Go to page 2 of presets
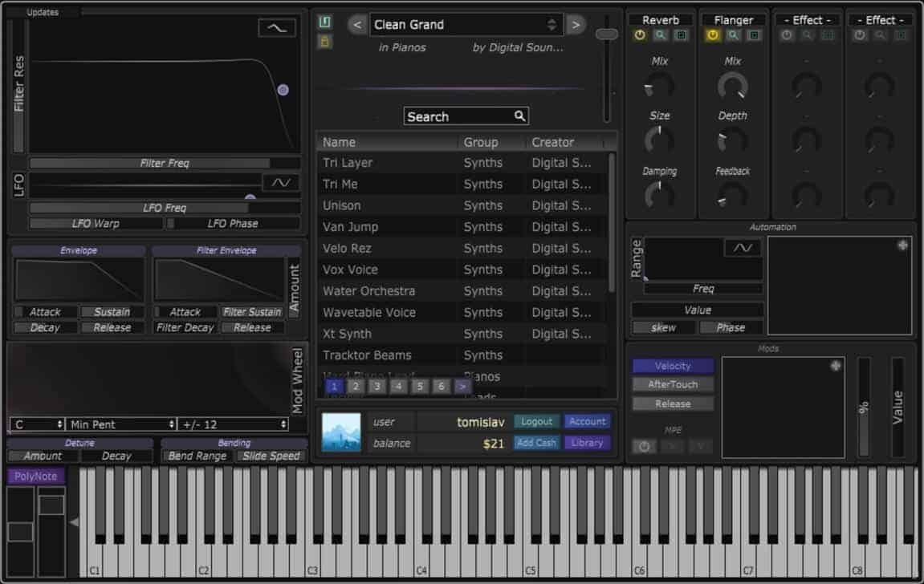The image size is (924, 584). [356, 386]
